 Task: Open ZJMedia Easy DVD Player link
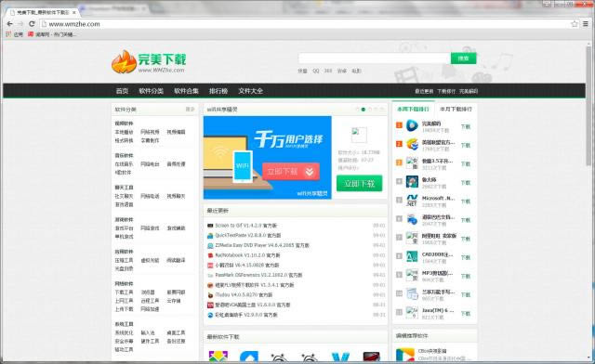click(262, 245)
